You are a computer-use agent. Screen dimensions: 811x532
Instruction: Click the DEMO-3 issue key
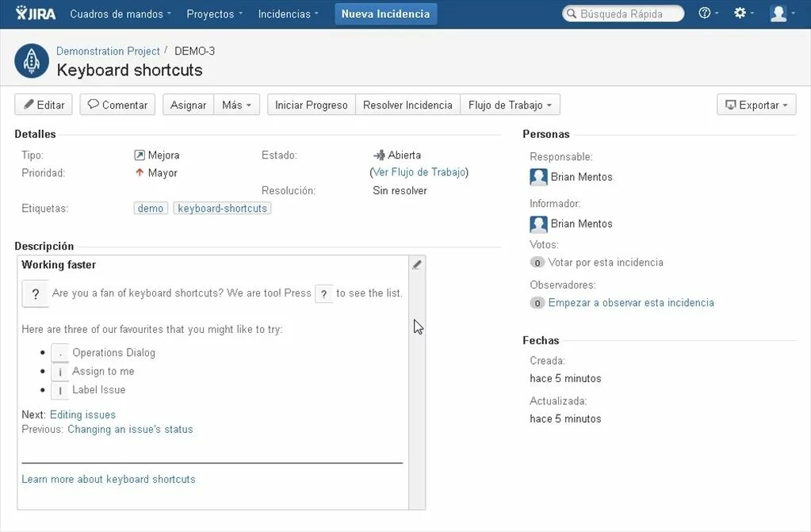pyautogui.click(x=194, y=51)
